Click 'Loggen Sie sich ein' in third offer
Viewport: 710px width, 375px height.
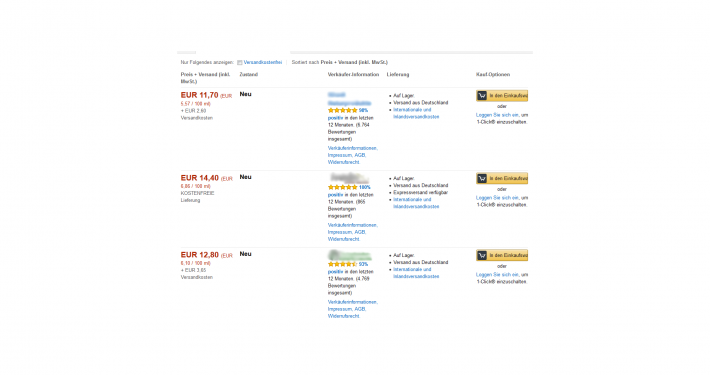[x=497, y=275]
